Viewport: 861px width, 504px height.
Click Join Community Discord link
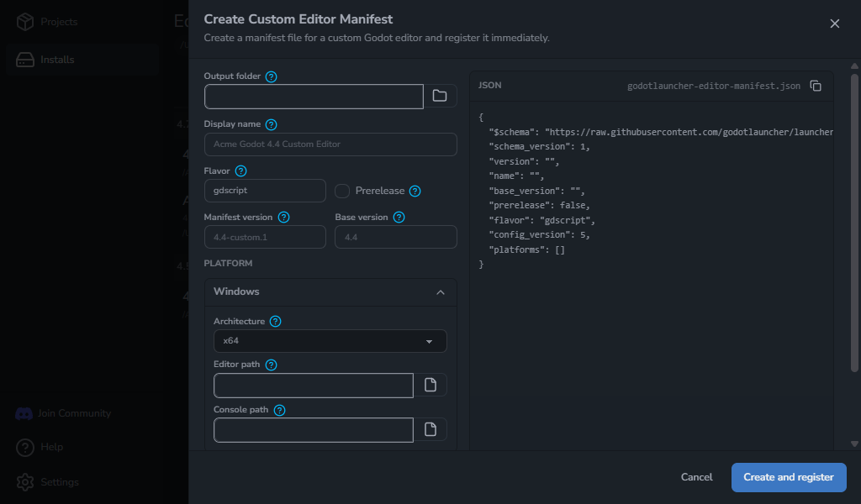coord(63,413)
